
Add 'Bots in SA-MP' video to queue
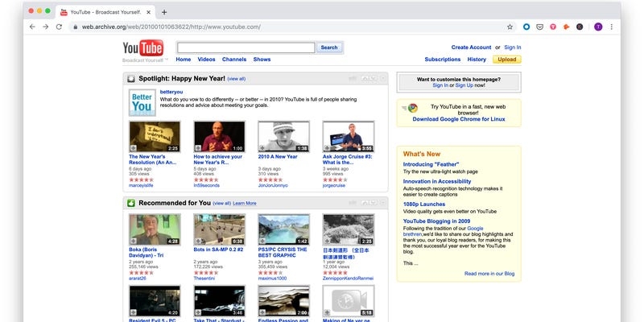(198, 241)
